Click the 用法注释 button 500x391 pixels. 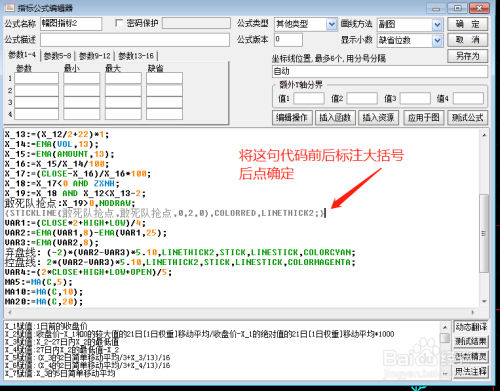tap(471, 371)
